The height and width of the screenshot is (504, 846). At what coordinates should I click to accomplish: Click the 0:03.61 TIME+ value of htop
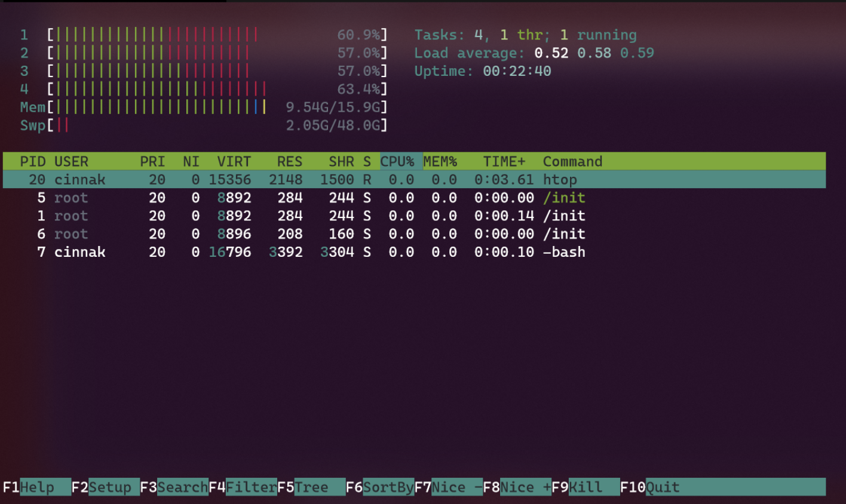tap(504, 179)
